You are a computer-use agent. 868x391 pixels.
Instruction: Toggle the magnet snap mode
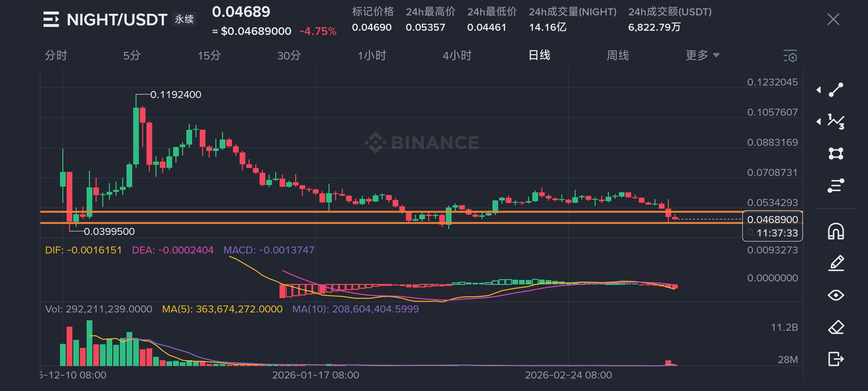click(x=836, y=231)
